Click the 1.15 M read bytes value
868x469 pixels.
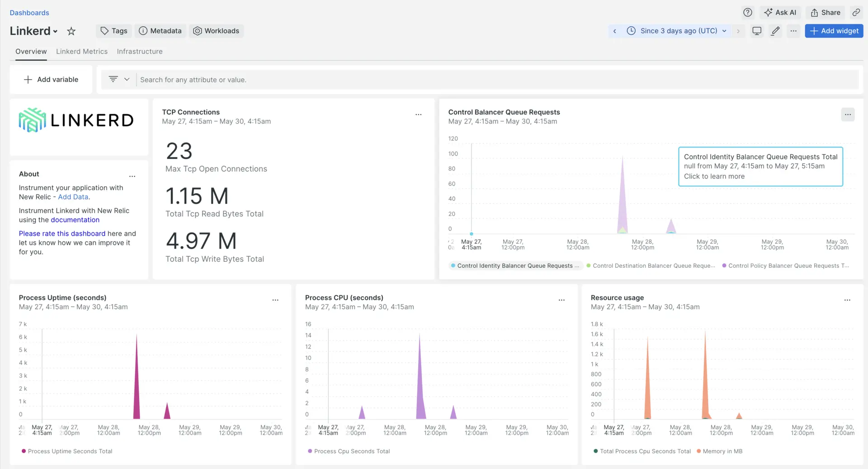pyautogui.click(x=197, y=196)
